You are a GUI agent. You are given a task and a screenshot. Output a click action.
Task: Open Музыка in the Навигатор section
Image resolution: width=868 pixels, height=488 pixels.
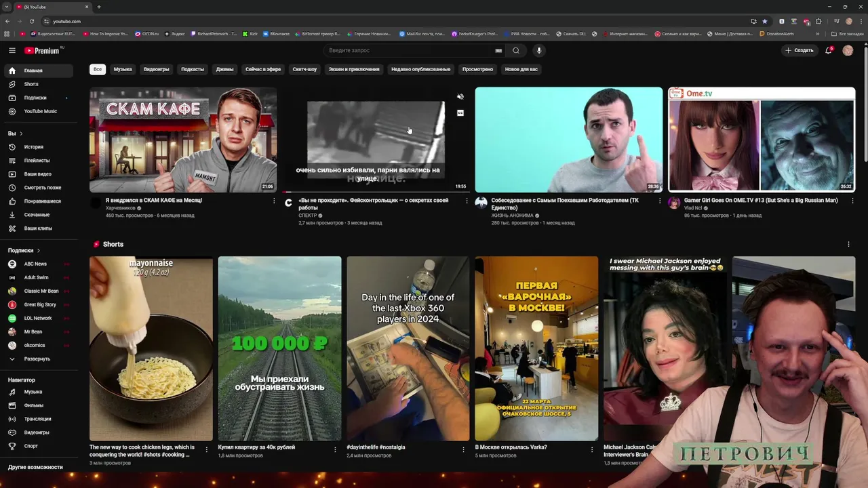click(39, 392)
